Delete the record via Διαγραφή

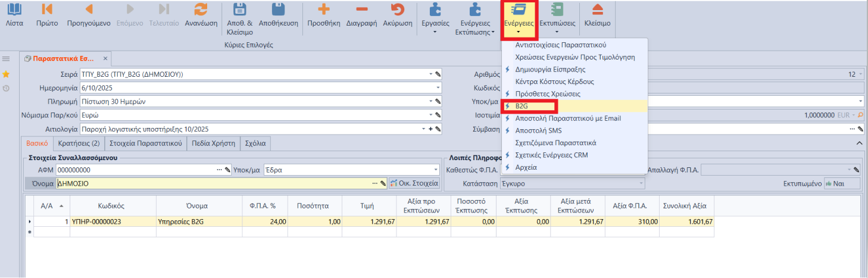pyautogui.click(x=363, y=11)
